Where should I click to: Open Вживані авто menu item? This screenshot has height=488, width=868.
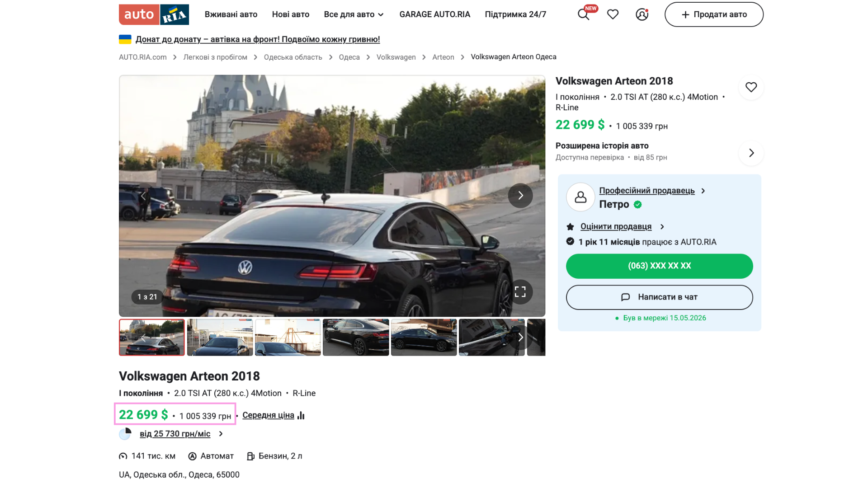[231, 14]
